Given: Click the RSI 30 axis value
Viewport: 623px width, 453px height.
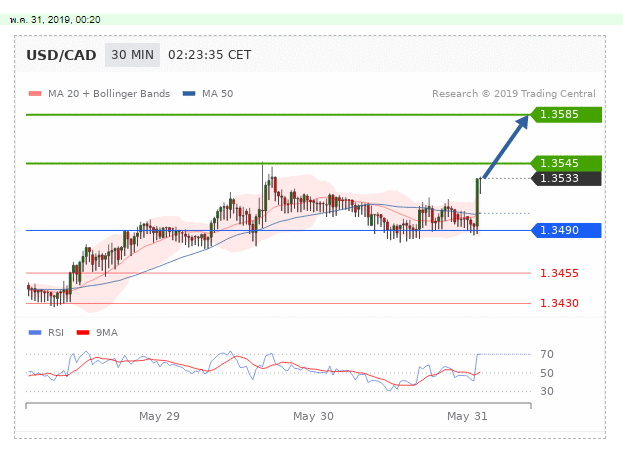Looking at the screenshot, I should [547, 391].
